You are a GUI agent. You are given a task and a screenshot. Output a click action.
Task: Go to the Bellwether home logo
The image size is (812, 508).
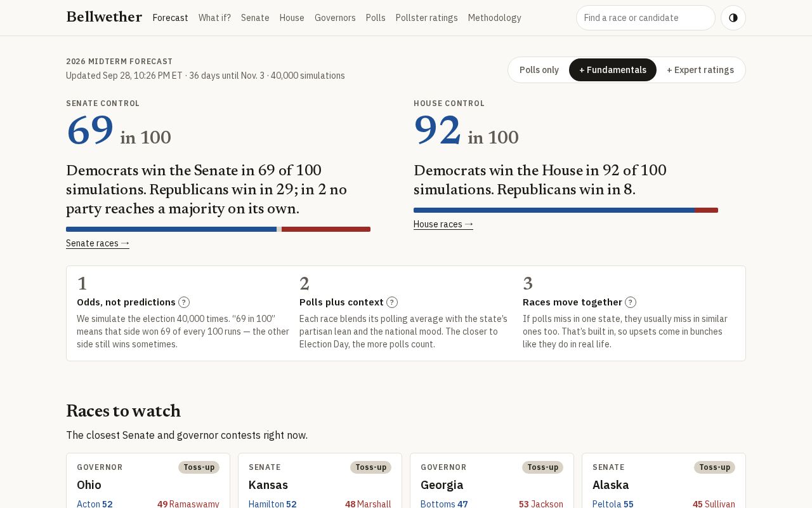click(104, 17)
